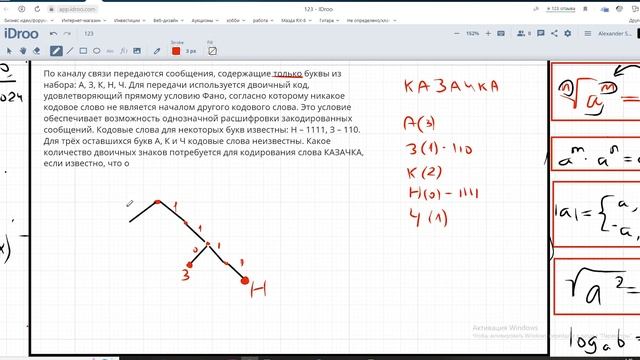The height and width of the screenshot is (360, 640).
Task: Open the insert image tool
Action: click(137, 51)
